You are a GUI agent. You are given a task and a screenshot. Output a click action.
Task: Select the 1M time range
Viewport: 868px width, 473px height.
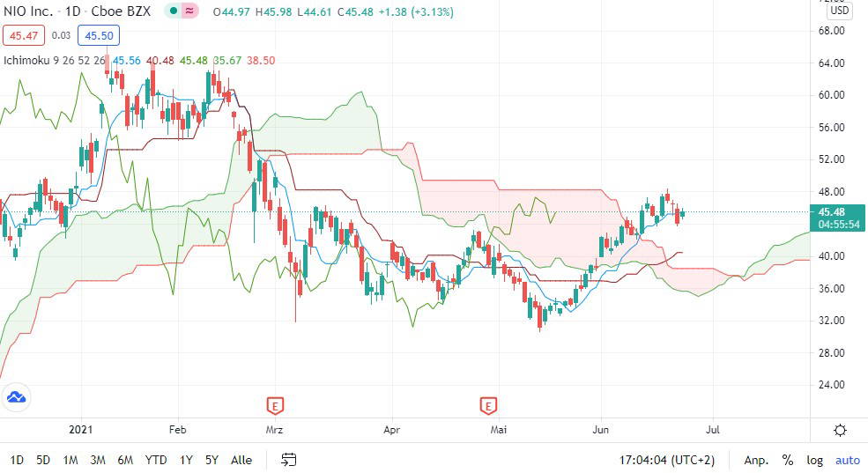[x=70, y=460]
